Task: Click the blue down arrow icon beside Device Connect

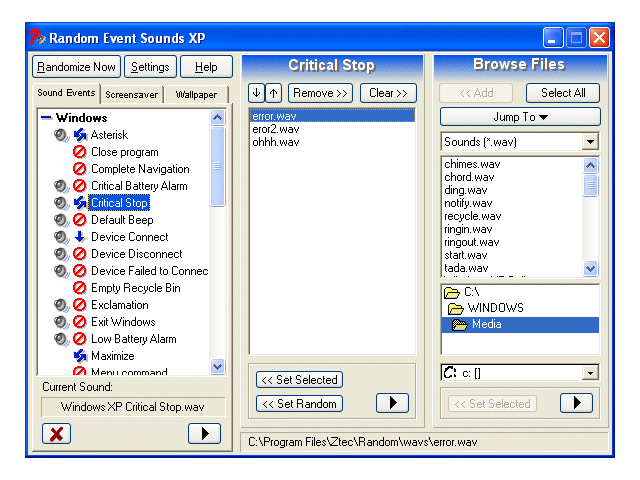Action: [x=80, y=237]
